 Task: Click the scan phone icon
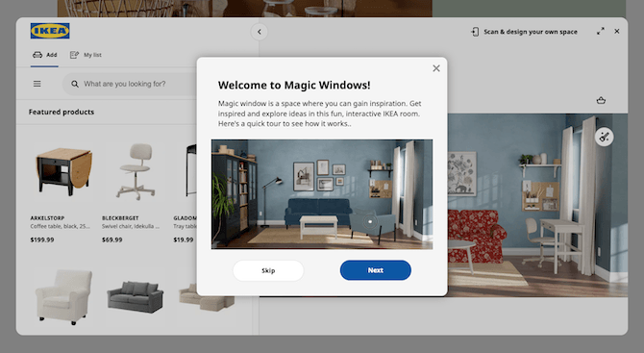(475, 32)
